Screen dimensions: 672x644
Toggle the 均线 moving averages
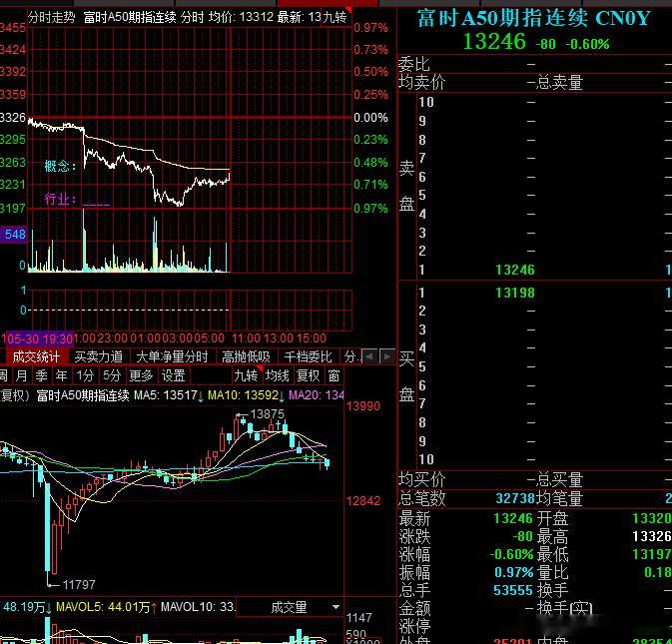point(277,375)
